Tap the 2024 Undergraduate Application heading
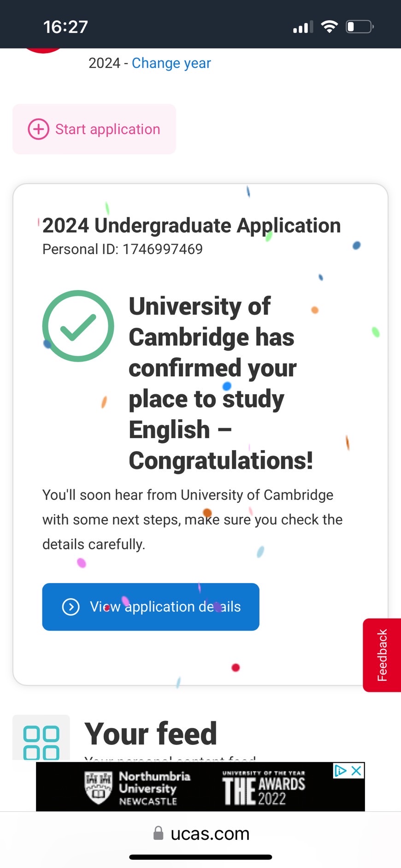The height and width of the screenshot is (868, 401). 191,226
